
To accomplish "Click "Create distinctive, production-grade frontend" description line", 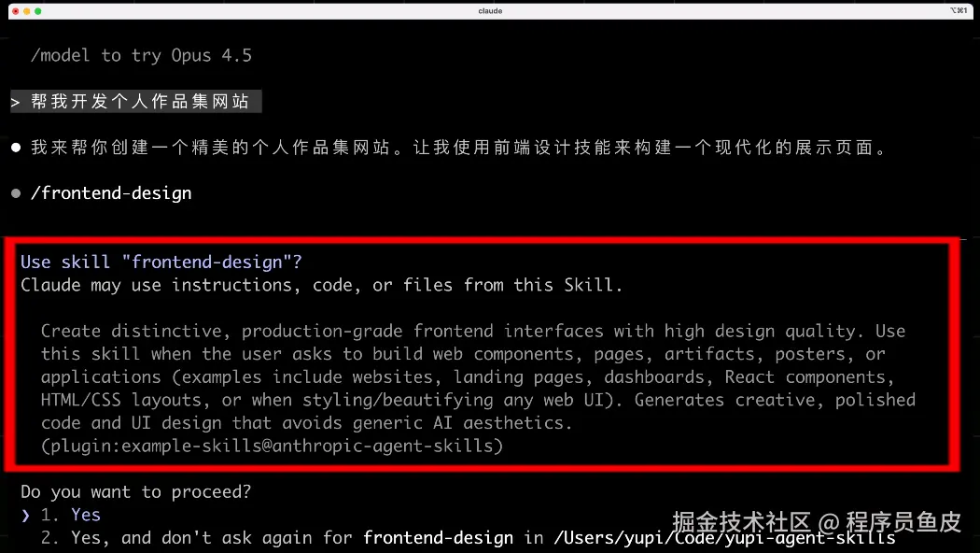I will pyautogui.click(x=473, y=331).
